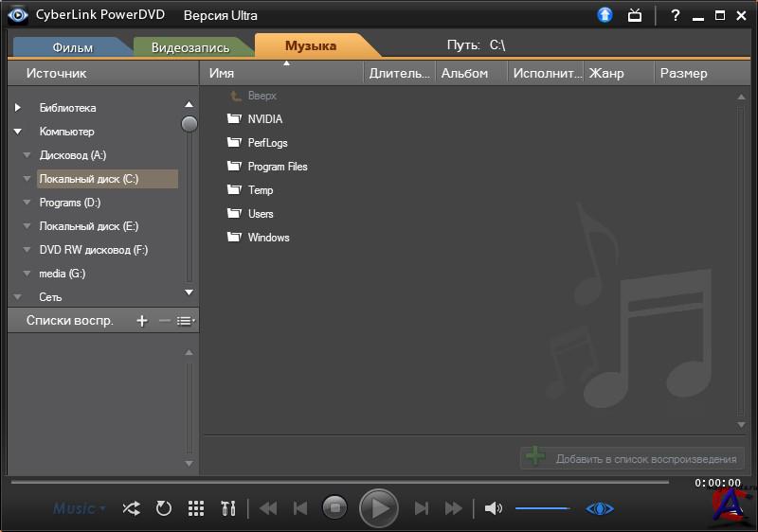The height and width of the screenshot is (532, 758).
Task: Toggle shuffle playback mode
Action: point(131,508)
